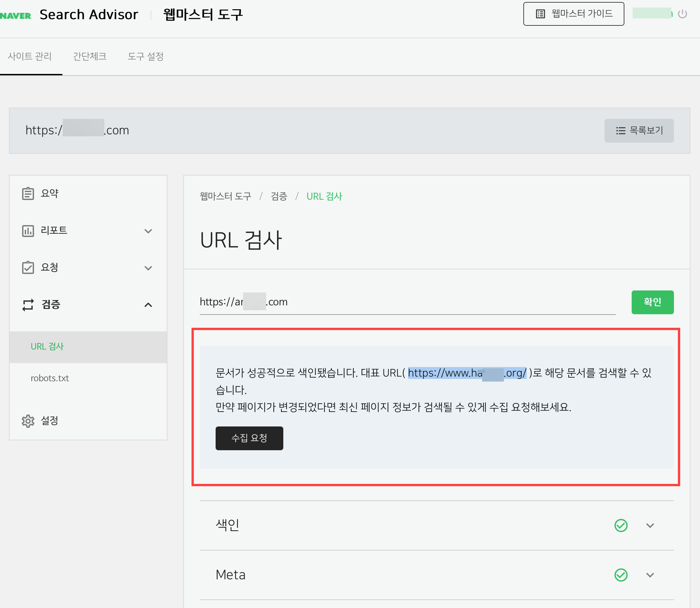Screen dimensions: 700x608
Task: Click the green check icon beside Meta
Action: pos(621,575)
